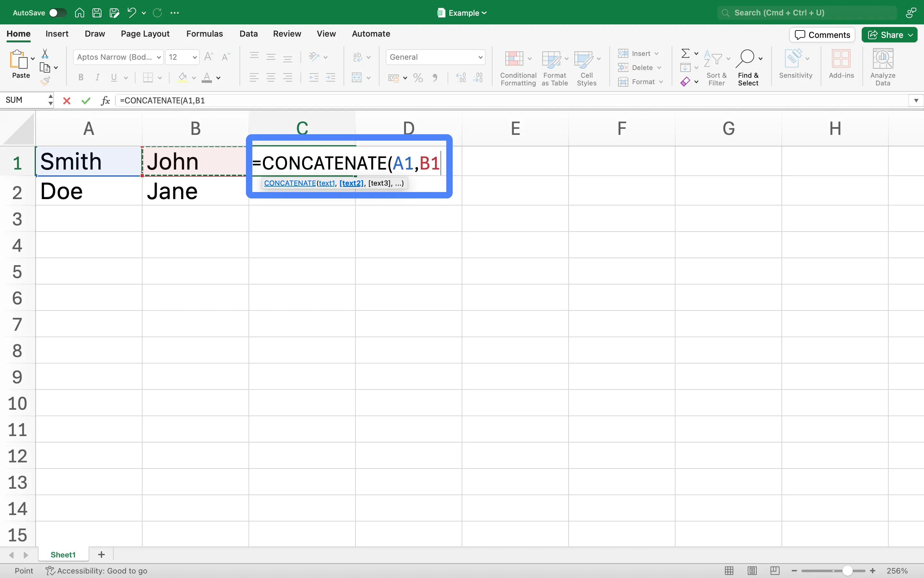The image size is (924, 578).
Task: Click the Home icon in title bar
Action: point(80,13)
